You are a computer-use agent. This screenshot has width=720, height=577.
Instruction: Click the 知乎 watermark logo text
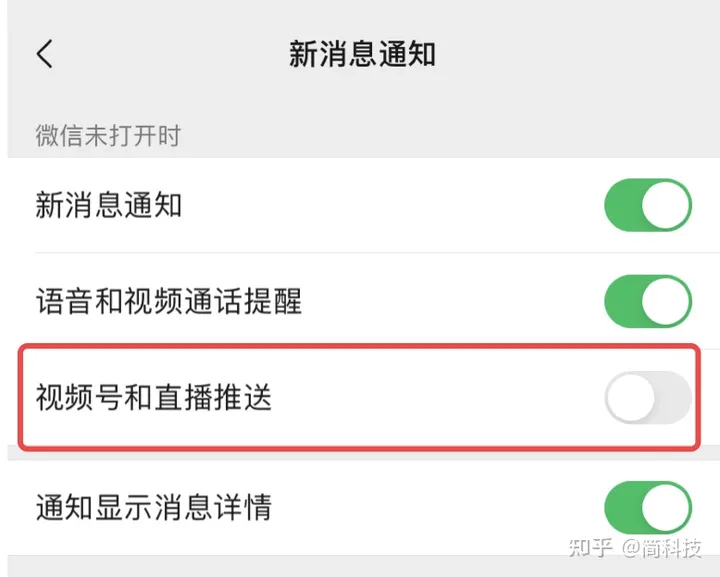point(591,548)
